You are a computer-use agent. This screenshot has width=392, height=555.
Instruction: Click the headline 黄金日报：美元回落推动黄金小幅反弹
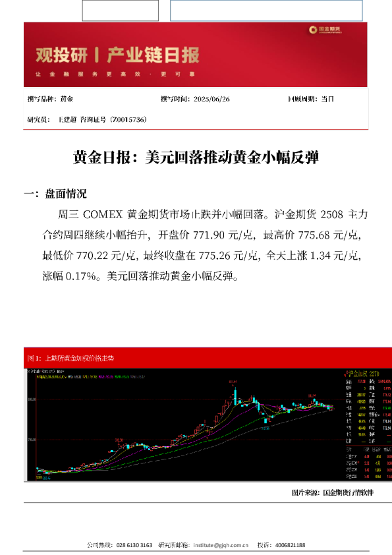196,158
